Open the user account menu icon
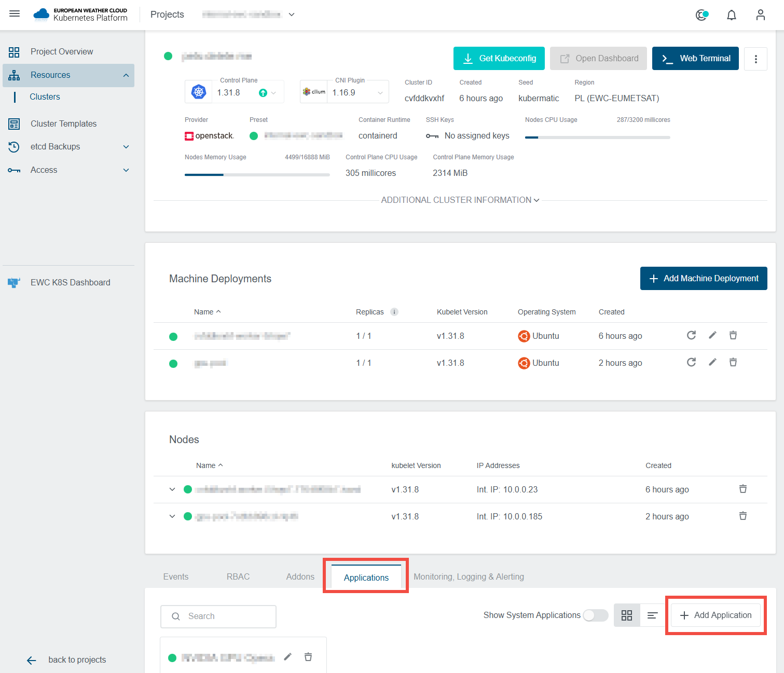 point(760,15)
